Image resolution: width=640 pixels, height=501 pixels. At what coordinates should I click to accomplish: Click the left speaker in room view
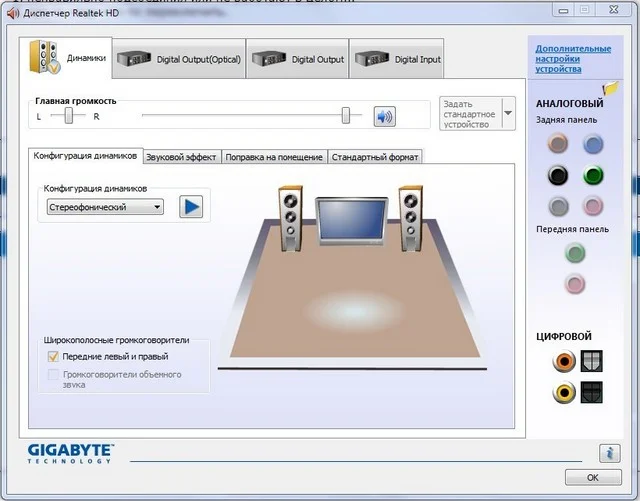pyautogui.click(x=291, y=218)
